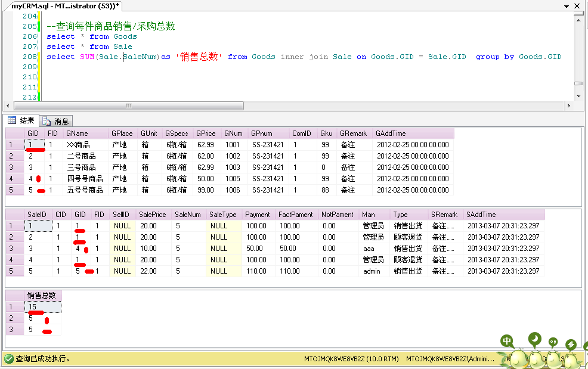Viewport: 588px width, 369px height.
Task: Click the grid icon on the 结果 tab
Action: click(13, 119)
